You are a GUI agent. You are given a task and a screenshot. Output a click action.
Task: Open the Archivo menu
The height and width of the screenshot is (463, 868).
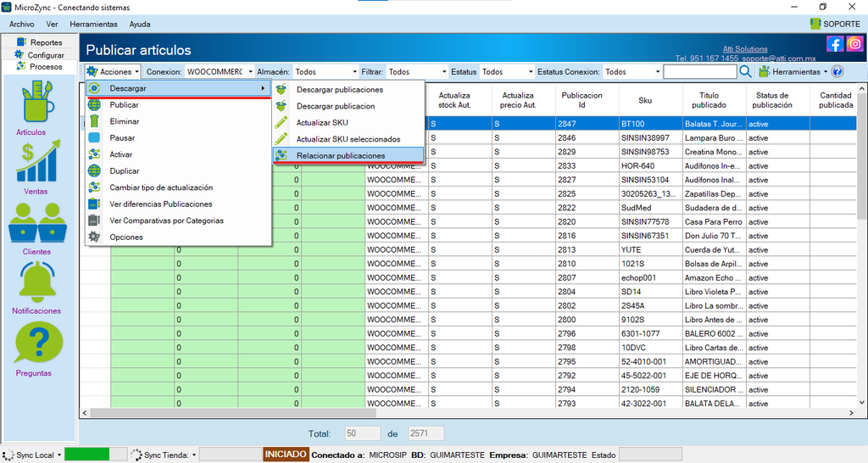21,24
